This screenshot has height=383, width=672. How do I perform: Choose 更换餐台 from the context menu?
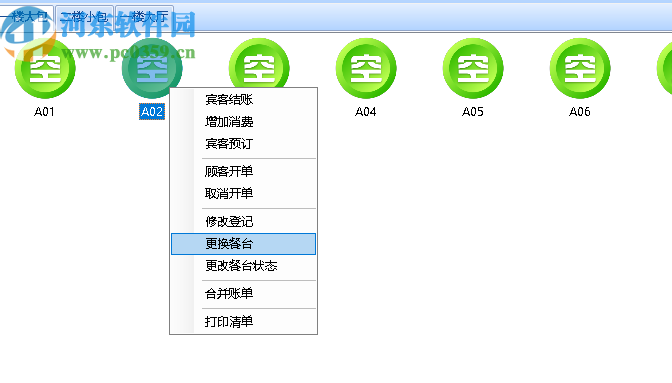pos(243,244)
